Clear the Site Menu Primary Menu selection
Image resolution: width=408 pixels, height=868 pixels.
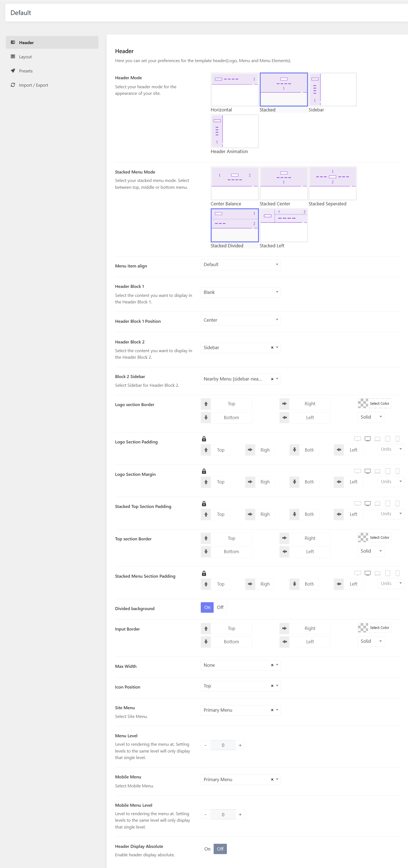[x=272, y=710]
